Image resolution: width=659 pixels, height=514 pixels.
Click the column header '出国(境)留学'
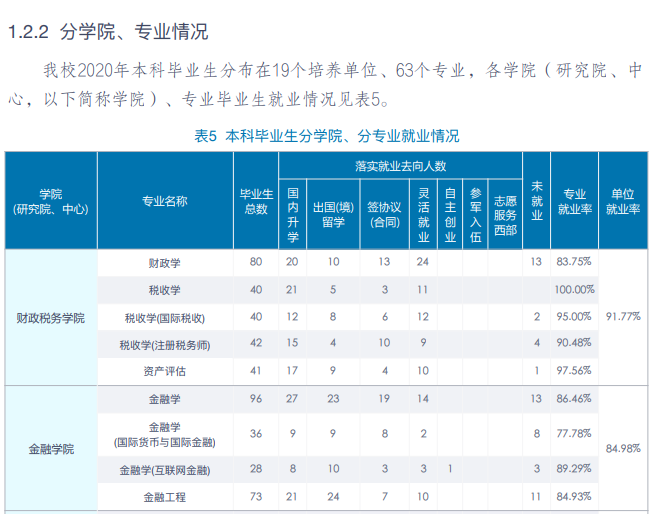pos(333,215)
